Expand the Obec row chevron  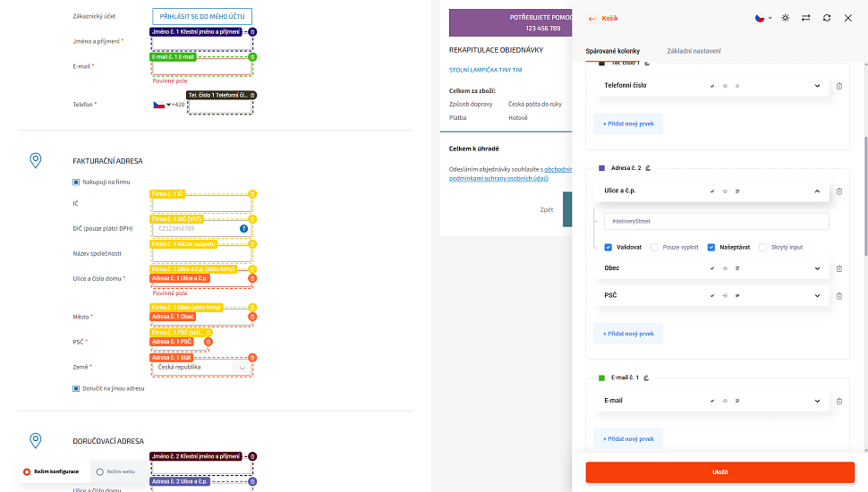[x=817, y=268]
